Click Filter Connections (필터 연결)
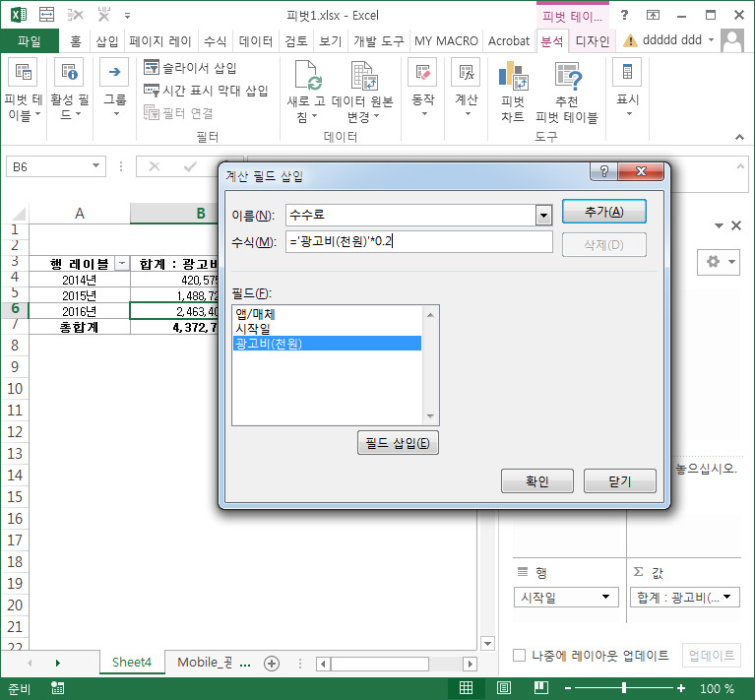This screenshot has height=700, width=755. (178, 112)
